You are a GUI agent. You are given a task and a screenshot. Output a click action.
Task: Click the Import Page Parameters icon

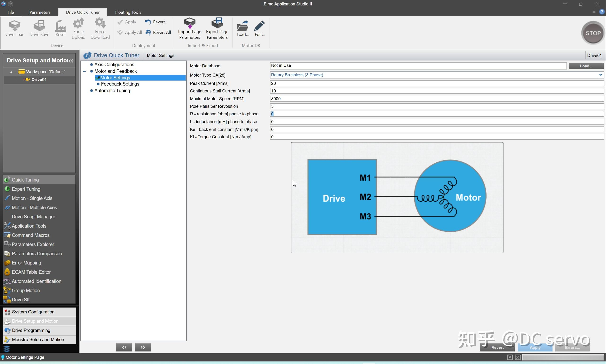[190, 23]
